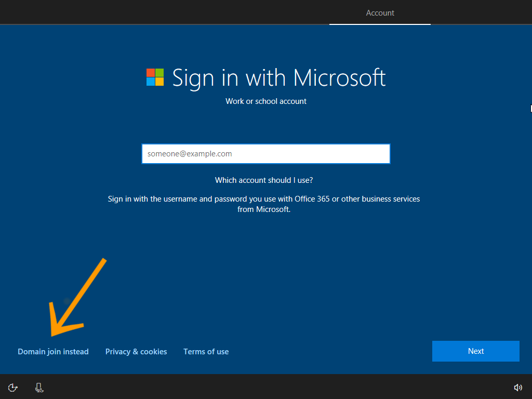Select the Account tab
Screen dimensions: 532x399
[x=380, y=13]
